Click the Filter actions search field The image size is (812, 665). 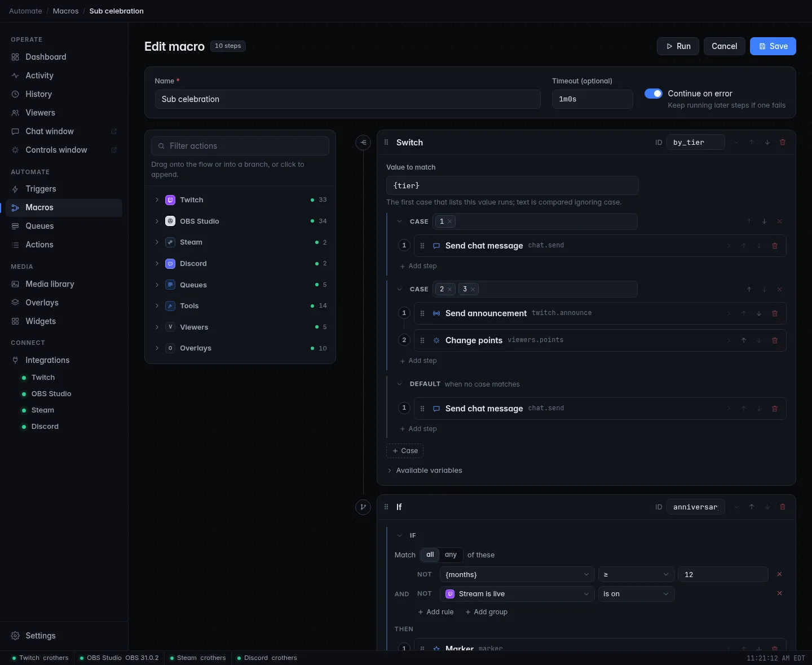coord(240,146)
